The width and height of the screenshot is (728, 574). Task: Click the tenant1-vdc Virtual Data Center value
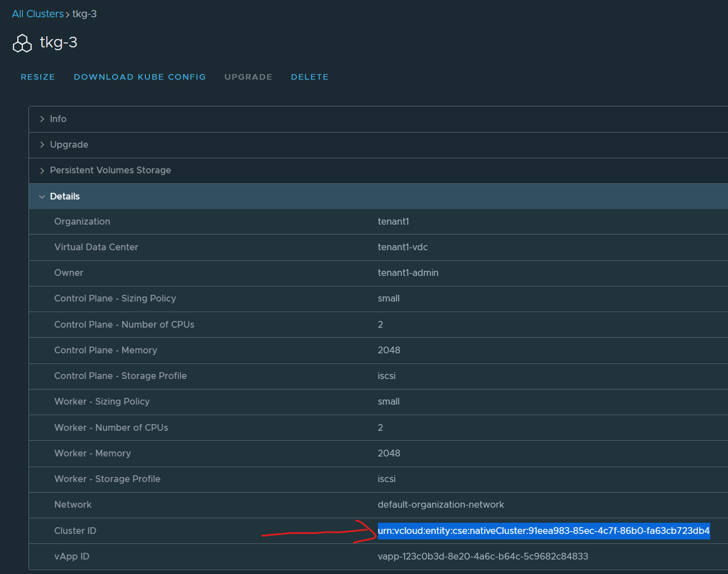tap(402, 247)
